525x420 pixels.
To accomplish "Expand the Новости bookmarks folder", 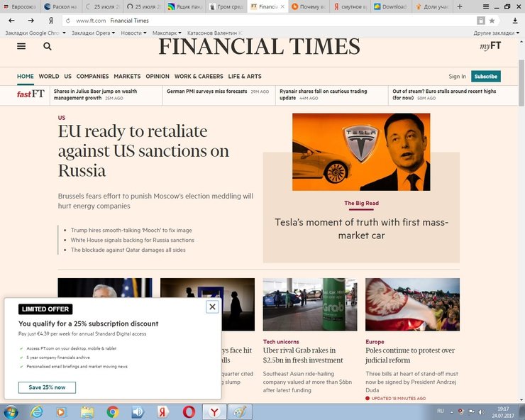I will click(133, 33).
